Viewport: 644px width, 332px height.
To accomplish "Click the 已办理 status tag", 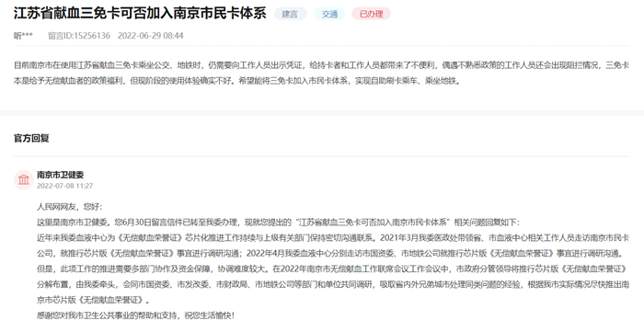I will (371, 14).
